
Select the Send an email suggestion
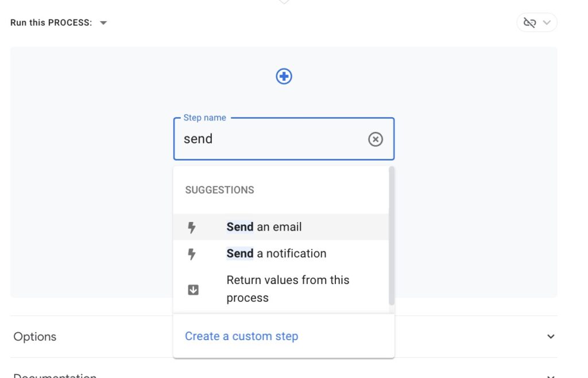(280, 227)
